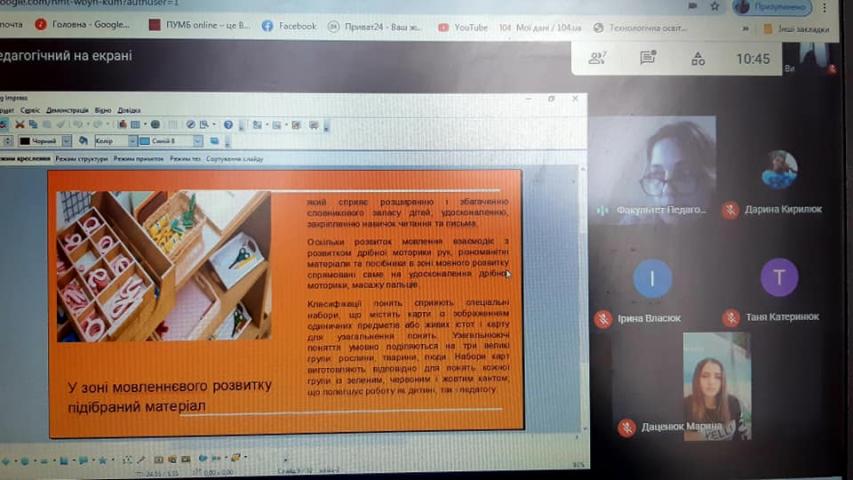Click the gallery icon in drawing toolbar

186,459
